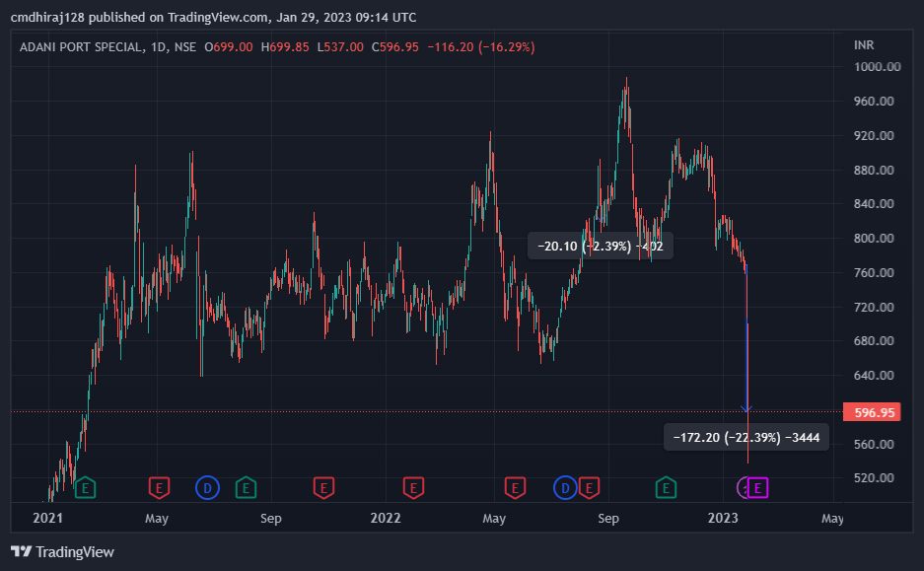924x571 pixels.
Task: Click the green earnings marker just after 2021
Action: 86,488
